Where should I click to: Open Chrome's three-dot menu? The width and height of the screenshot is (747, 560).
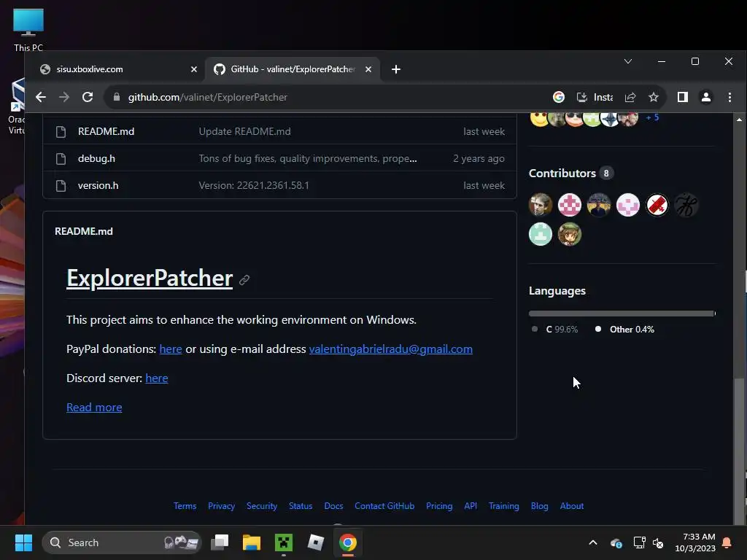(x=729, y=97)
